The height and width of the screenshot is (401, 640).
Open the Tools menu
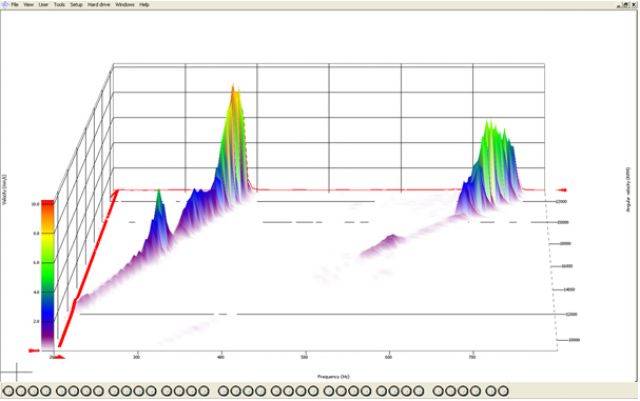tap(58, 4)
